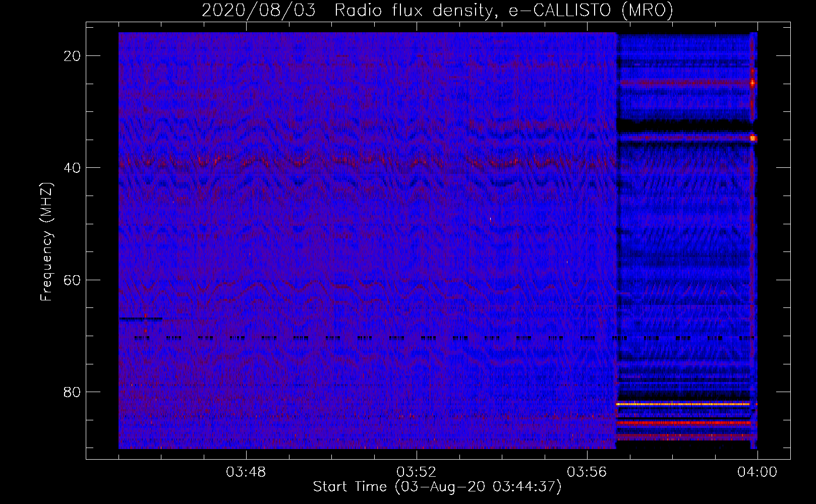
Task: Click the '03:52' time tick label
Action: [x=417, y=472]
